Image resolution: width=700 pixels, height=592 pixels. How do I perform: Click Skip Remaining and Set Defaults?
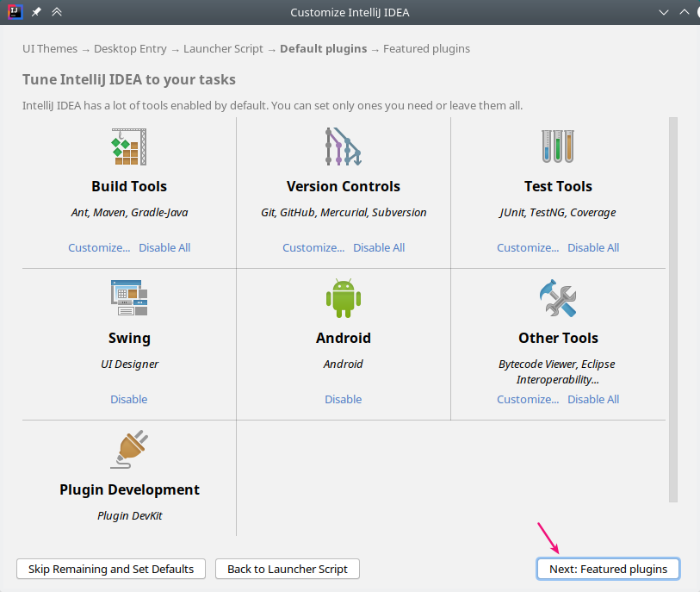(x=111, y=569)
